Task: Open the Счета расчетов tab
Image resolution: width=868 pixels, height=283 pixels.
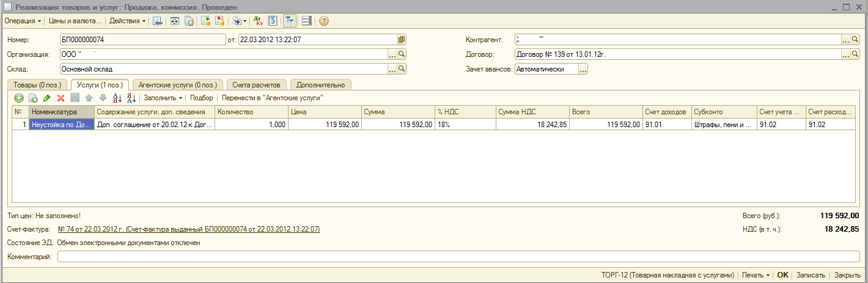Action: [257, 85]
